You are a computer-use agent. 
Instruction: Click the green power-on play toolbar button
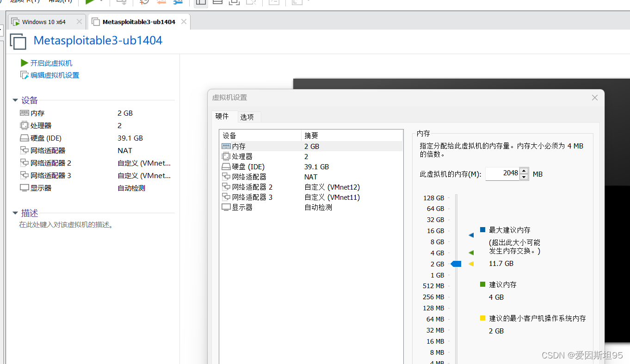coord(90,1)
